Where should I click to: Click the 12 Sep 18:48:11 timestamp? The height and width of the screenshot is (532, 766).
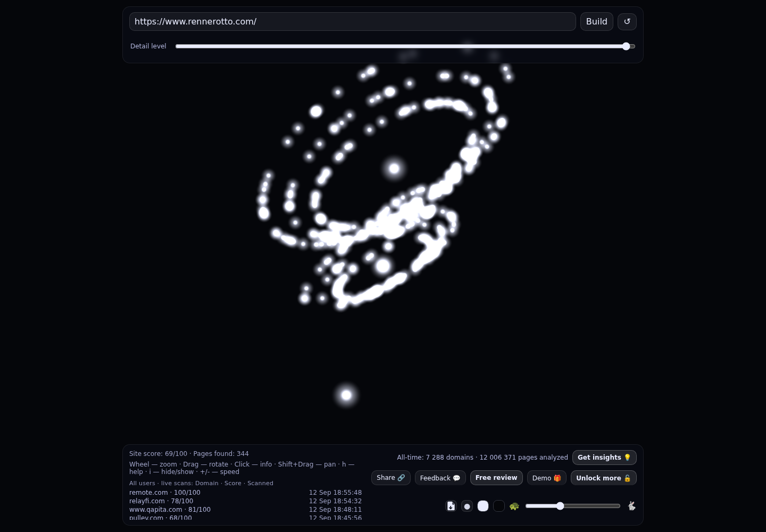[335, 510]
